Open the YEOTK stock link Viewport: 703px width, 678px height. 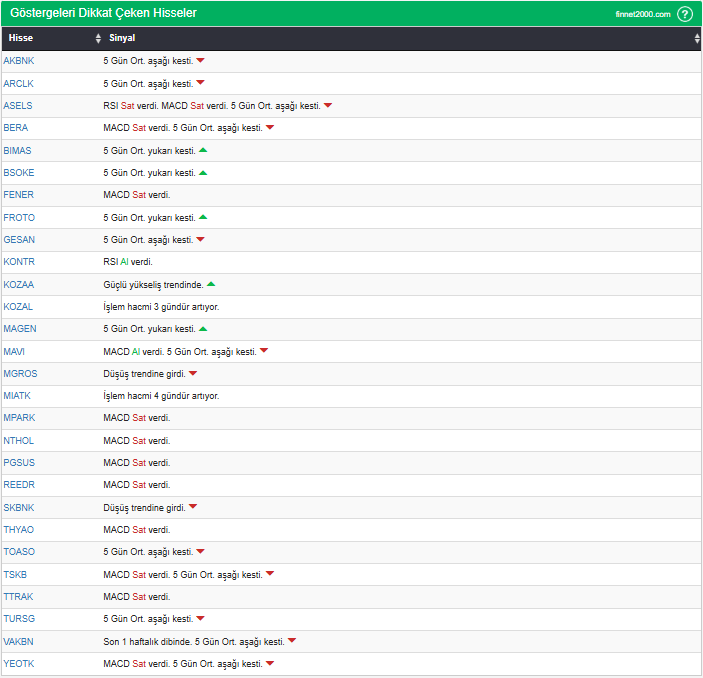19,664
